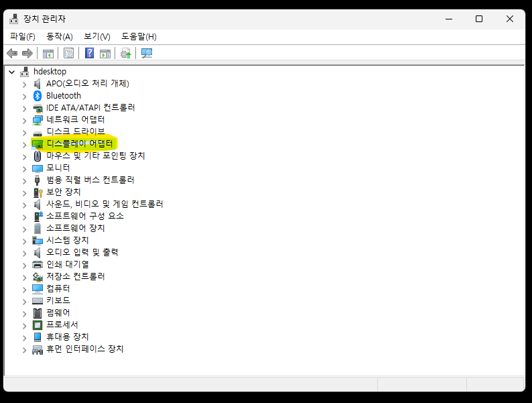Image resolution: width=532 pixels, height=403 pixels.
Task: Expand the 시스템 장치 category
Action: tap(24, 241)
